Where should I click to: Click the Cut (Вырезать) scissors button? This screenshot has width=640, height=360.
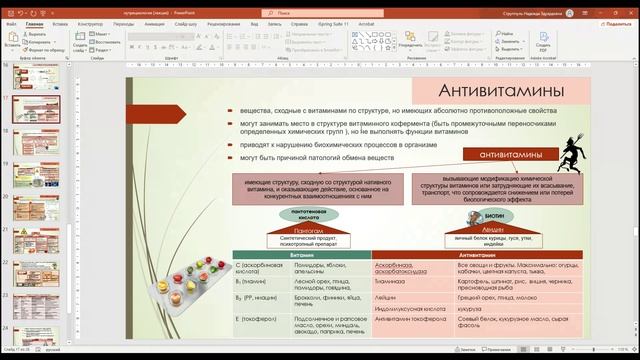pyautogui.click(x=34, y=34)
